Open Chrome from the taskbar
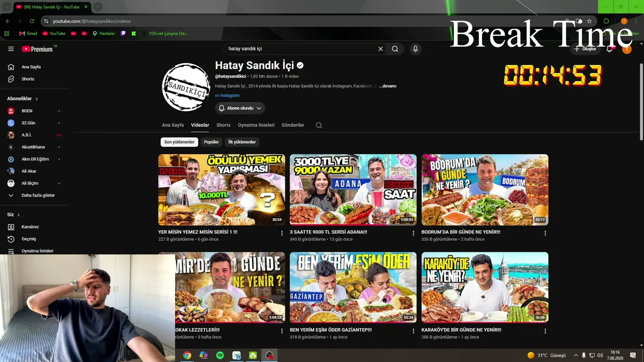This screenshot has height=362, width=644. (187, 355)
